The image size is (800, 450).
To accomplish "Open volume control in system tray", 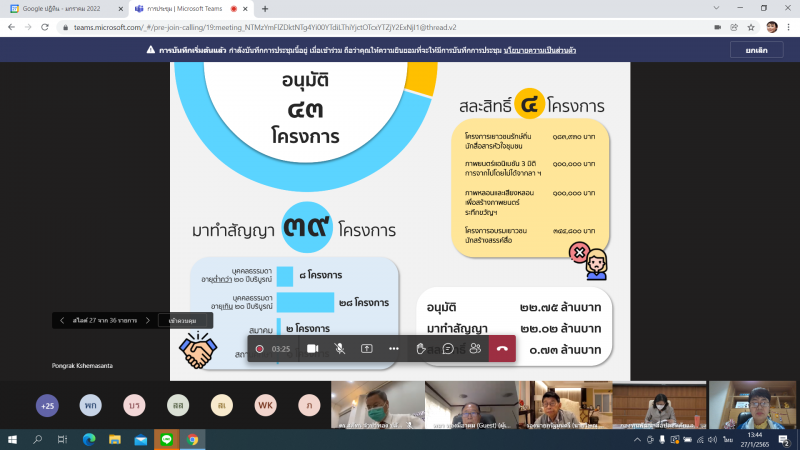I will 712,439.
